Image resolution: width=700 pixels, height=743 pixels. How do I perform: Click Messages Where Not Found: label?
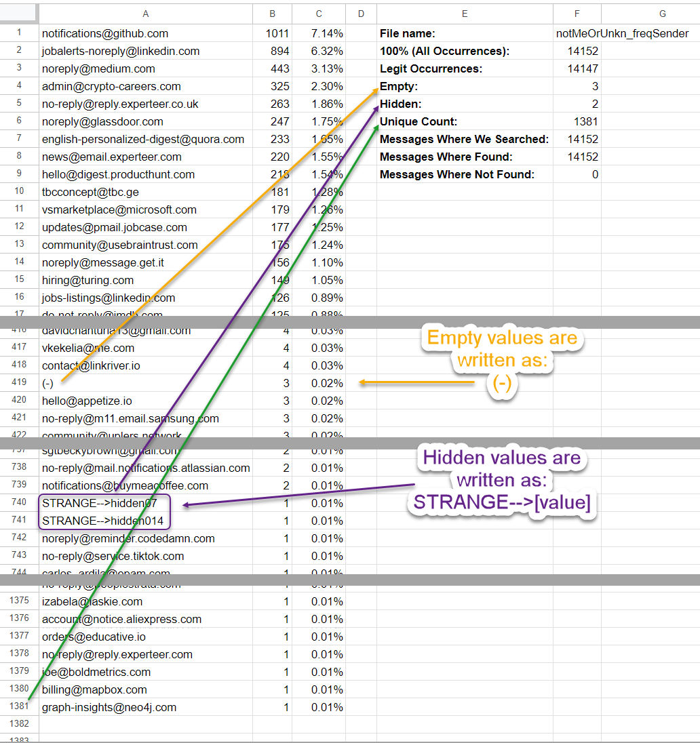(465, 174)
